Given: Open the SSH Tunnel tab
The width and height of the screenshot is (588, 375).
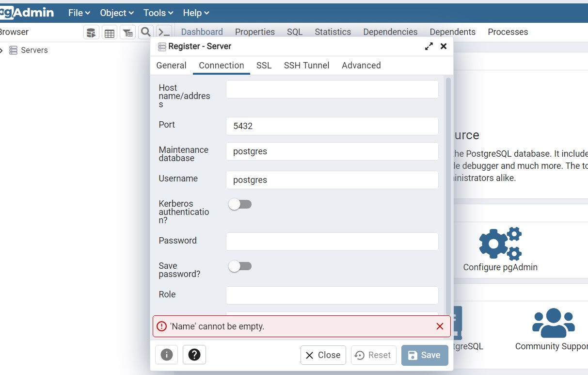Looking at the screenshot, I should pyautogui.click(x=306, y=65).
